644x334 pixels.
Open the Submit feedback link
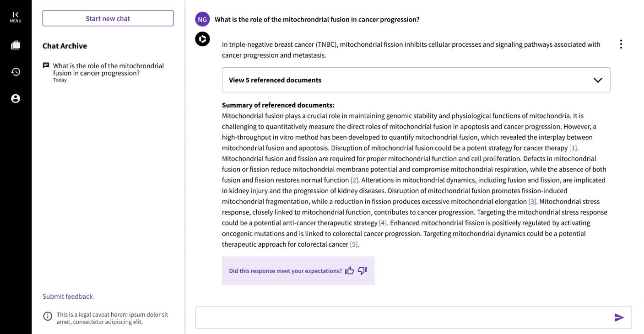coord(68,296)
